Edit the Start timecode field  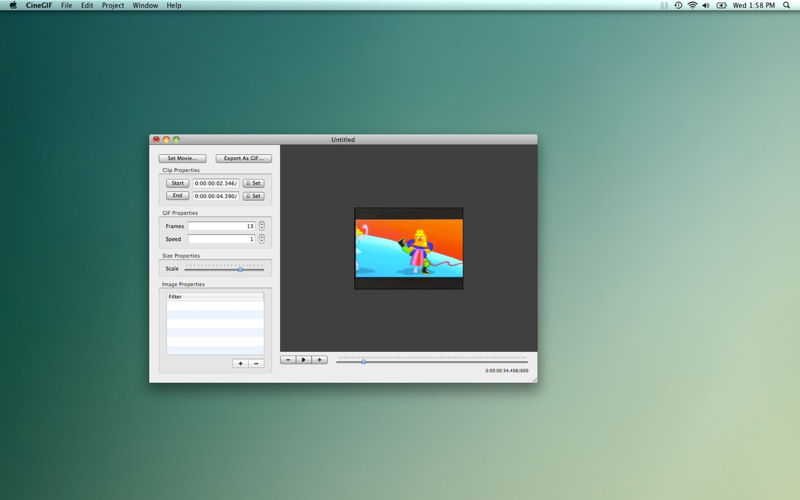(216, 183)
